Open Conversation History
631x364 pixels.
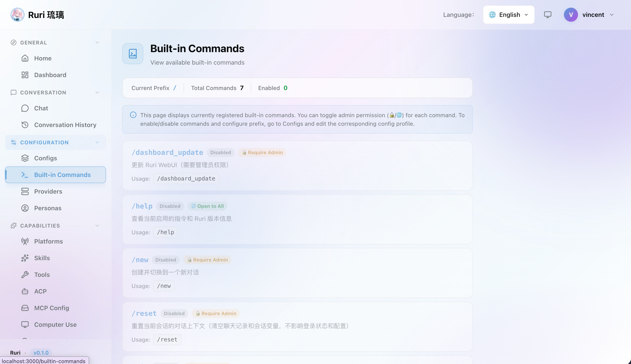[55, 125]
